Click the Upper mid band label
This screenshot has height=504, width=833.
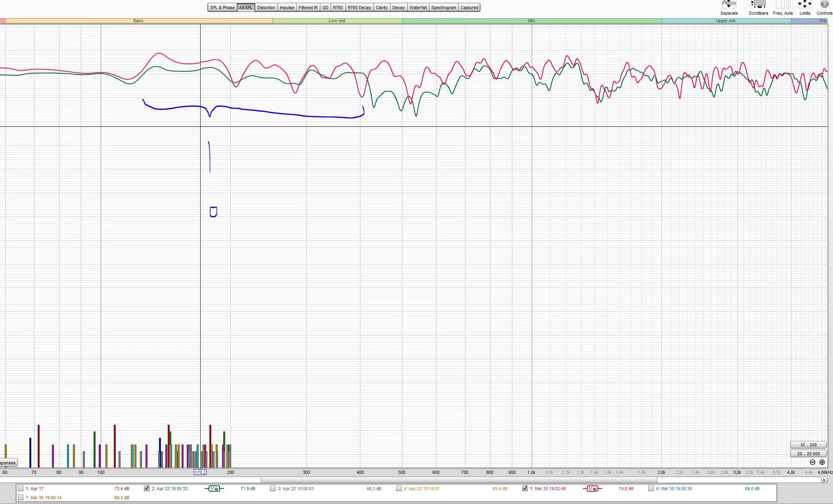tap(726, 21)
